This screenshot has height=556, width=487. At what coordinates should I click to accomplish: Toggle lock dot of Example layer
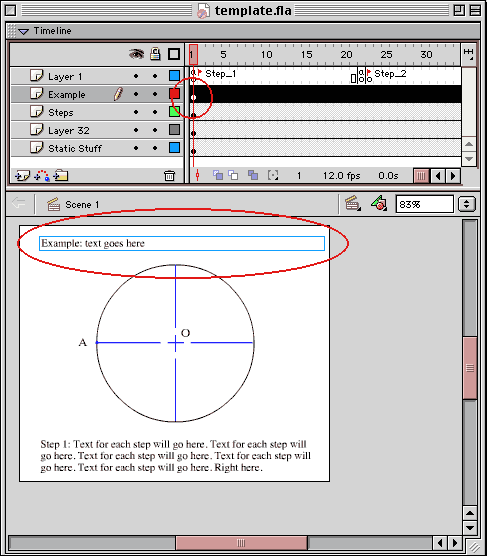[x=155, y=94]
